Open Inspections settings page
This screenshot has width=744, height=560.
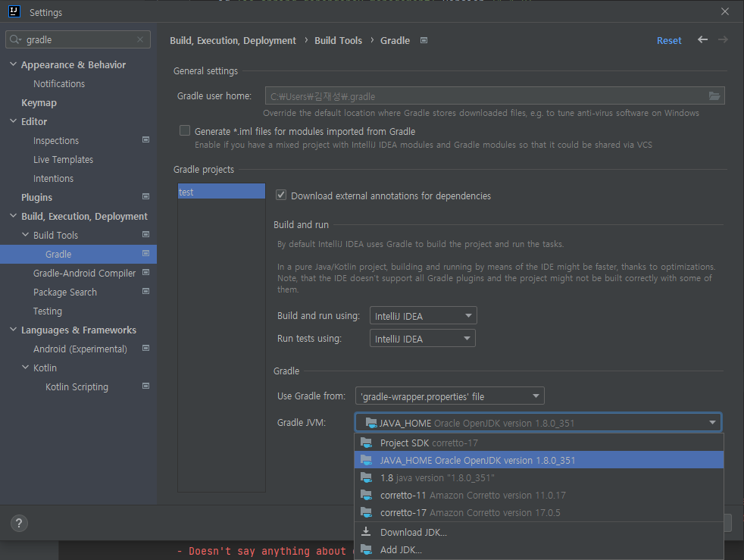click(56, 140)
